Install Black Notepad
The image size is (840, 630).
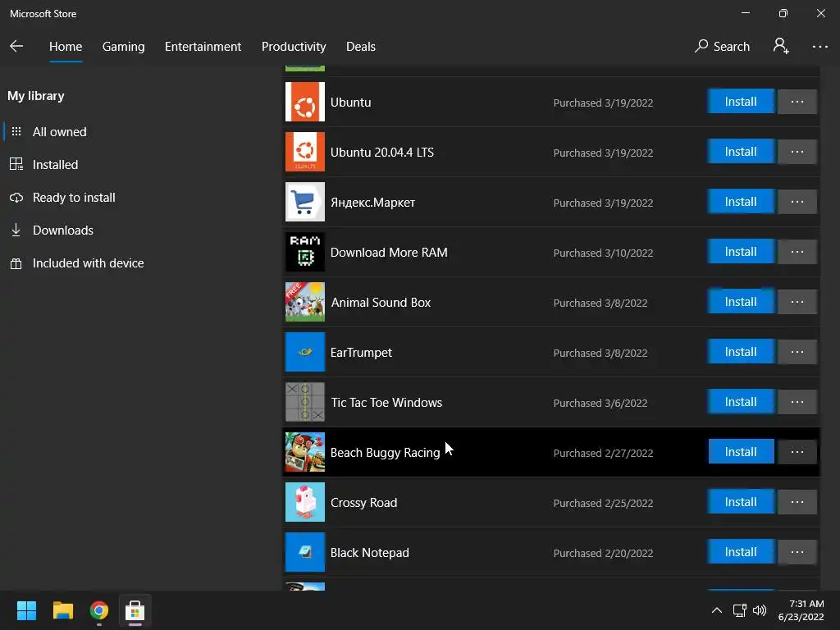click(741, 552)
